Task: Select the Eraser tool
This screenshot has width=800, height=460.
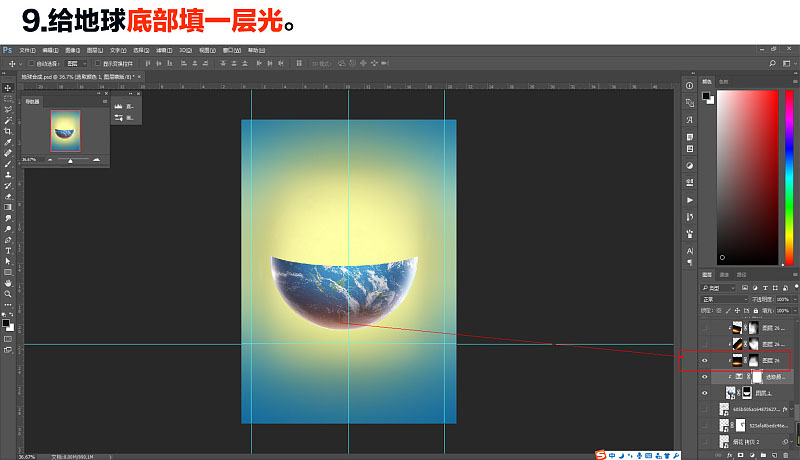Action: 8,196
